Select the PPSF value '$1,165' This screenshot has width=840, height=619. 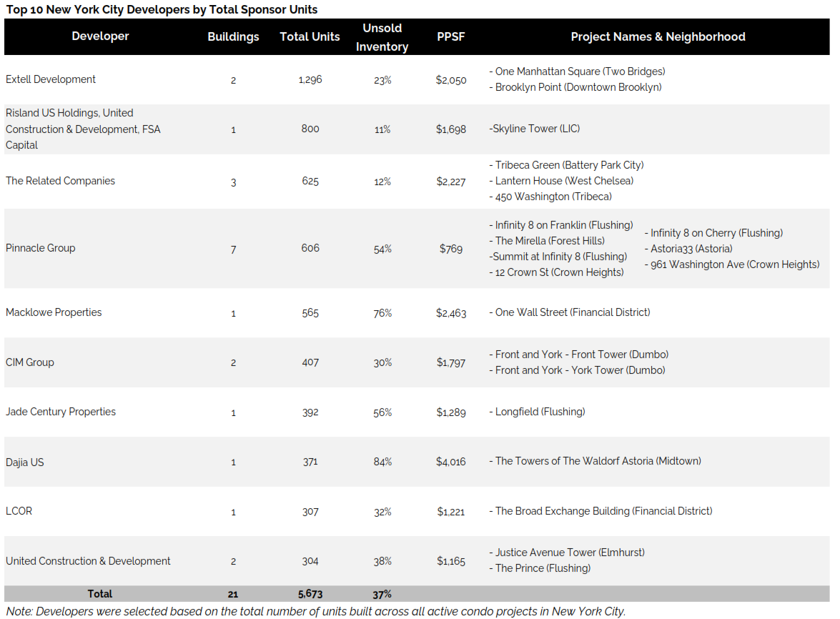[x=451, y=561]
